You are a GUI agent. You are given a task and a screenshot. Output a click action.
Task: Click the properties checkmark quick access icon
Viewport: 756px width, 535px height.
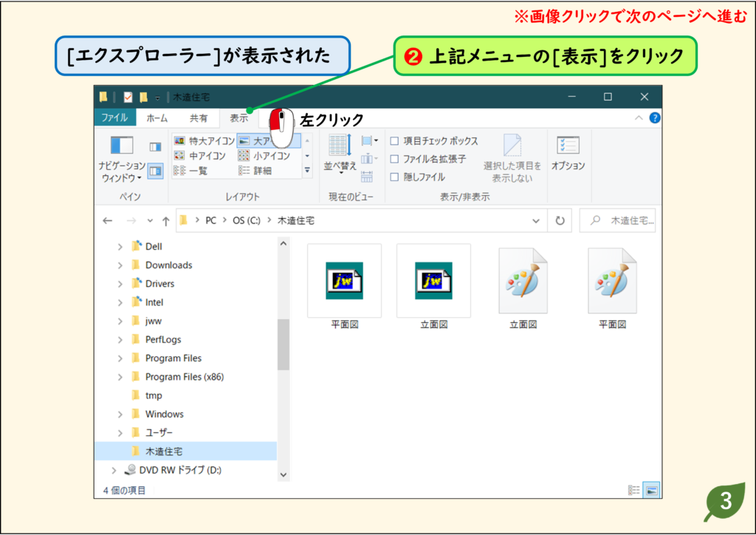point(128,97)
